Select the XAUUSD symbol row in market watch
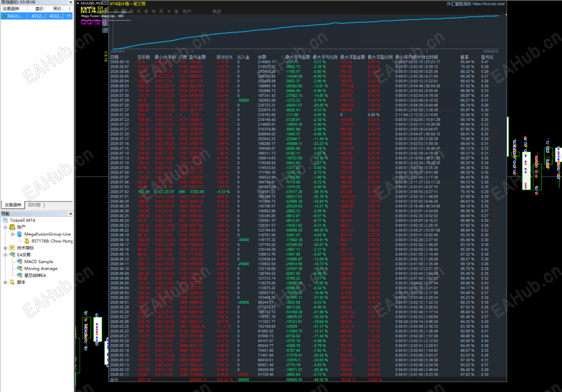 coord(37,16)
